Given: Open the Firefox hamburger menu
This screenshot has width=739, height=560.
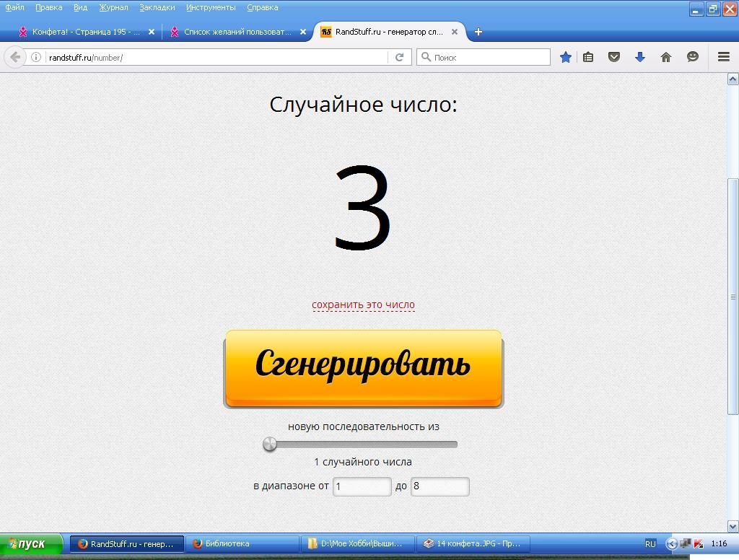Looking at the screenshot, I should click(x=723, y=57).
